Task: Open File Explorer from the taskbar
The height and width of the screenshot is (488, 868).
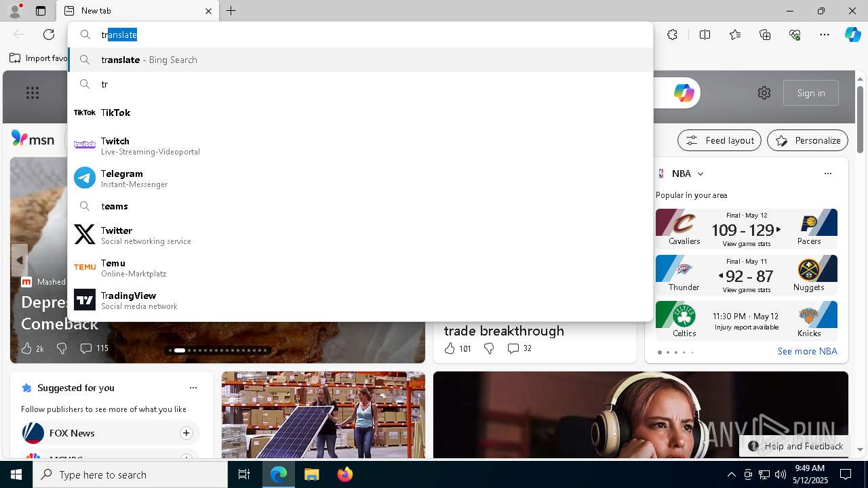Action: click(311, 474)
